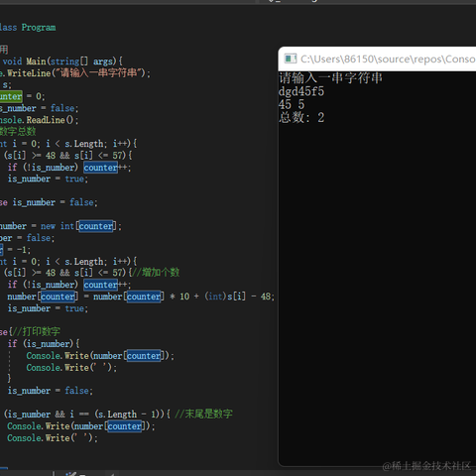Click "* 10 + (int)s[i] - 48;" expression
The width and height of the screenshot is (476, 476).
(222, 297)
